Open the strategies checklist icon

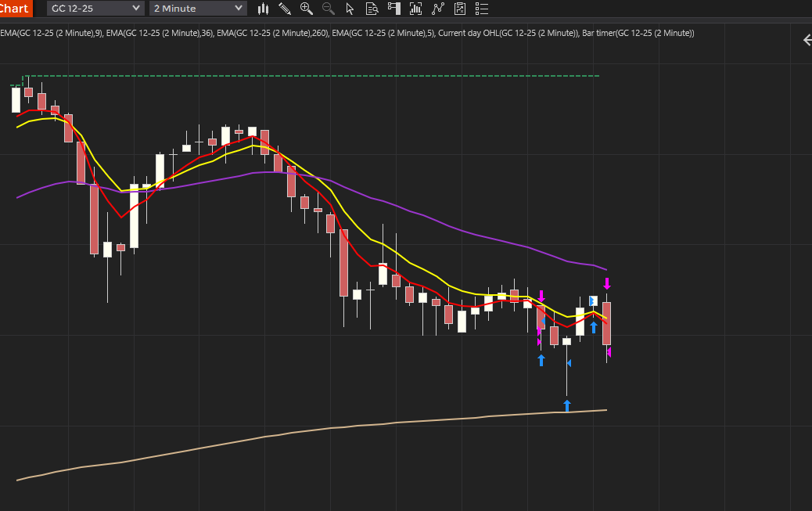[x=460, y=9]
